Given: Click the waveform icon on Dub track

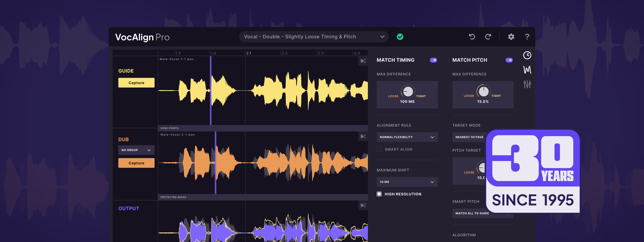Looking at the screenshot, I should coord(363,136).
